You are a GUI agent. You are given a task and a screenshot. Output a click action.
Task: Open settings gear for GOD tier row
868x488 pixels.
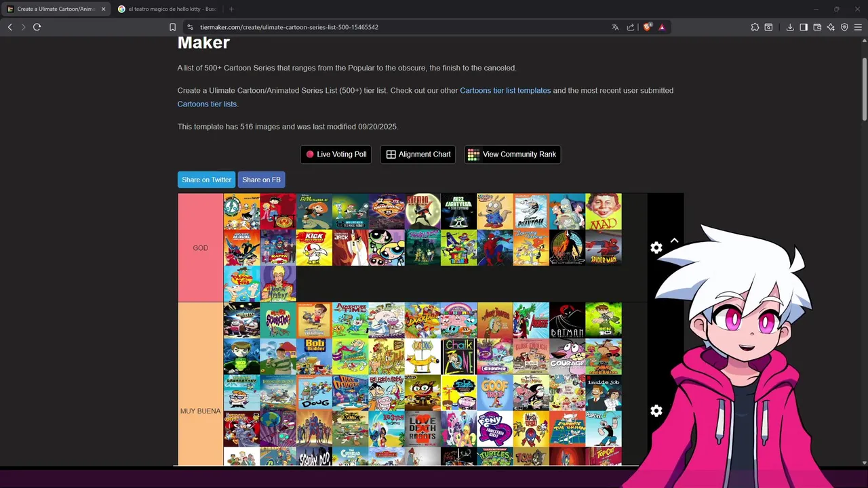(x=656, y=248)
